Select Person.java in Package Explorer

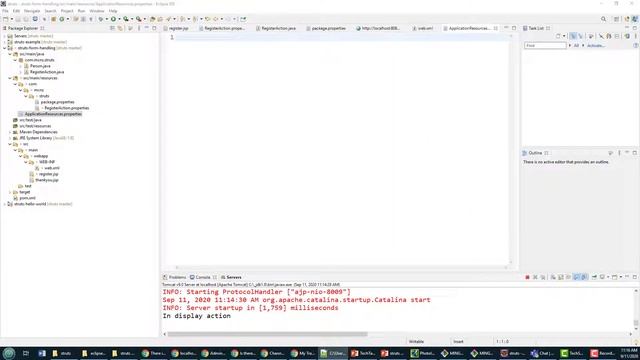click(40, 66)
